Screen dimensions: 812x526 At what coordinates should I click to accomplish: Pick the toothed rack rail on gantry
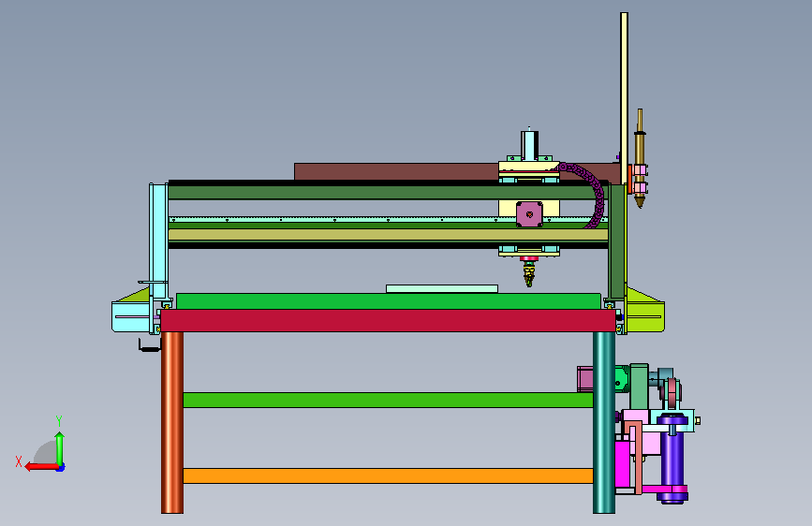pyautogui.click(x=342, y=220)
